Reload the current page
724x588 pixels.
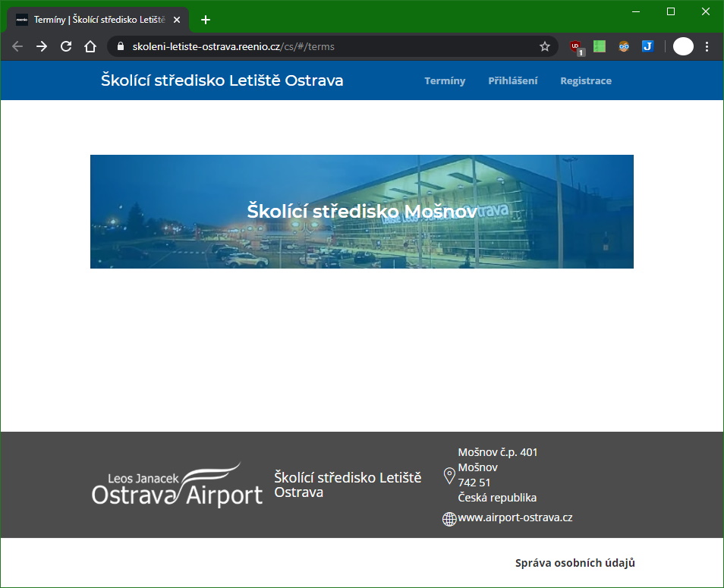pyautogui.click(x=66, y=46)
